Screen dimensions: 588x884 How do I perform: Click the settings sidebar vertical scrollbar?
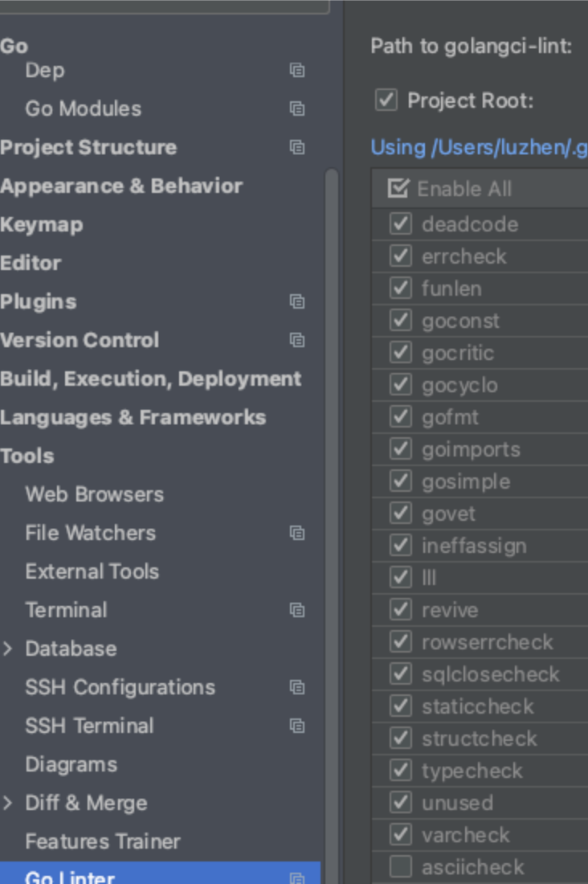coord(331,482)
